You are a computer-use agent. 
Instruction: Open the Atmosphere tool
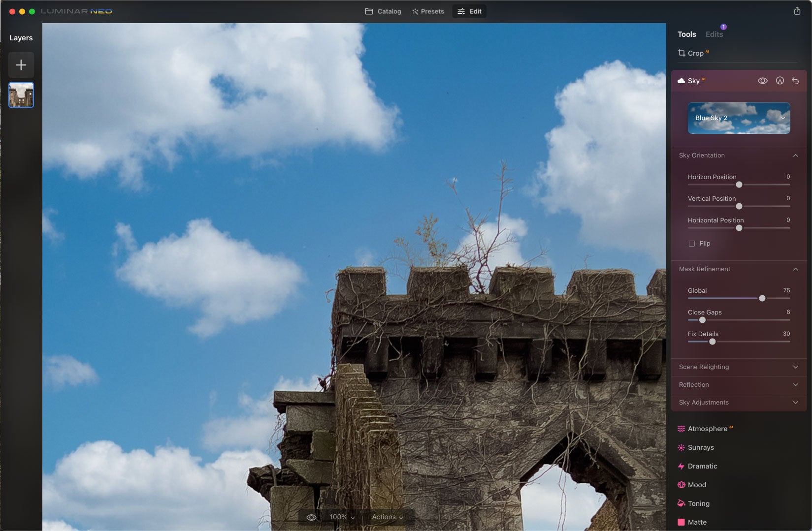(707, 429)
